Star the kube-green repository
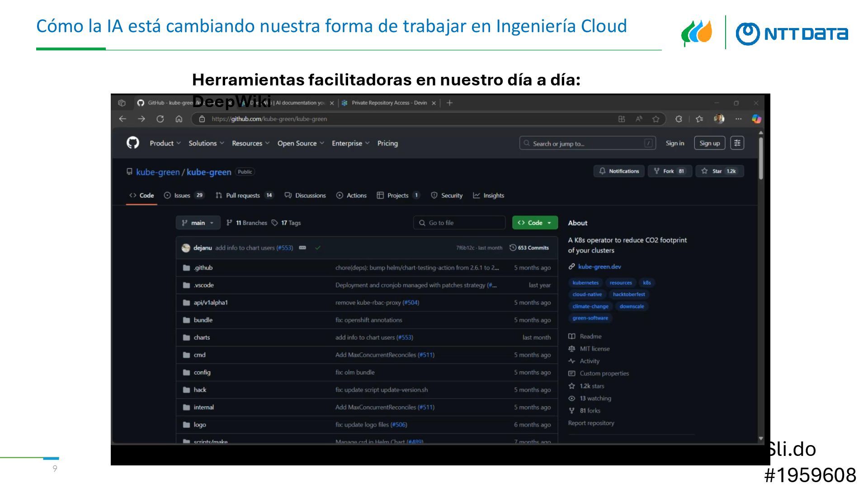Viewport: 868px width, 488px height. pyautogui.click(x=719, y=171)
